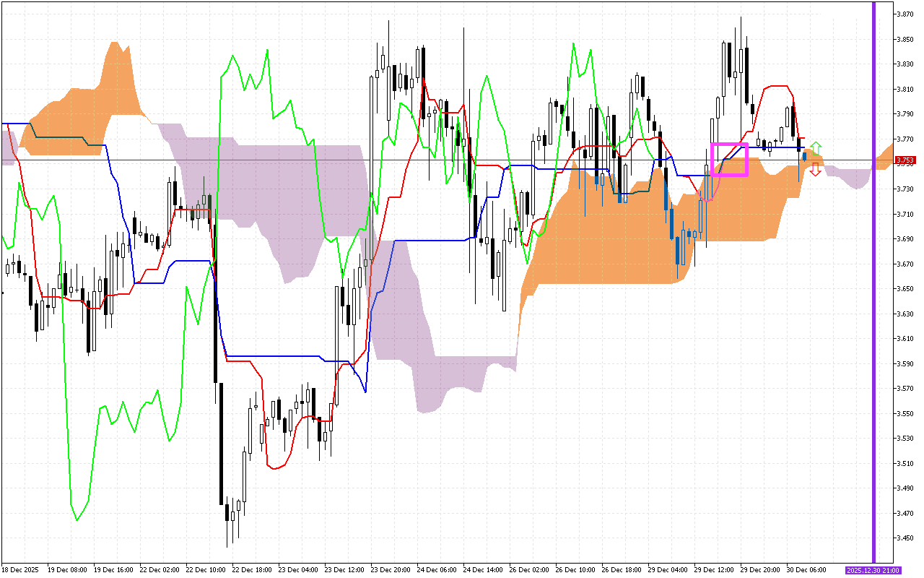This screenshot has height=578, width=924.
Task: Click the small blue candle beside arrows
Action: coord(804,156)
